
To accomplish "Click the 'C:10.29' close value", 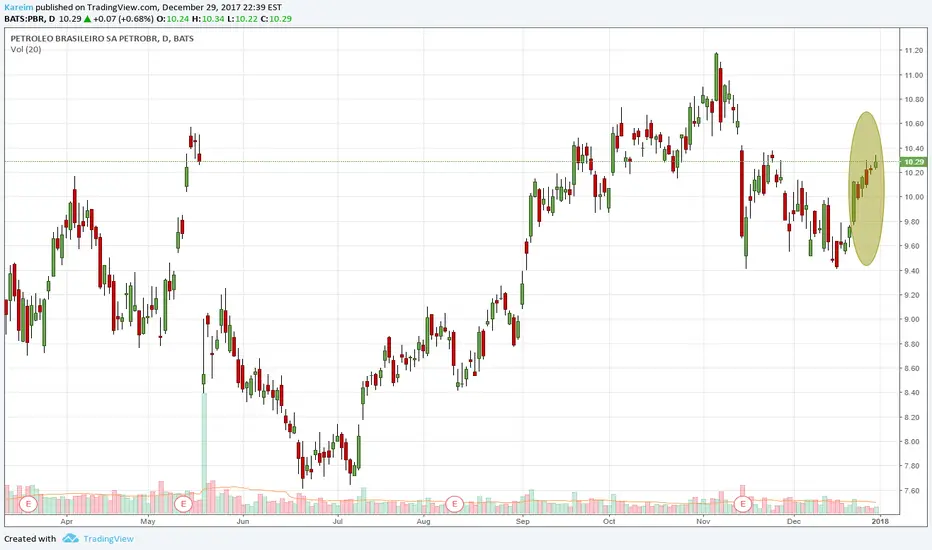I will [276, 19].
